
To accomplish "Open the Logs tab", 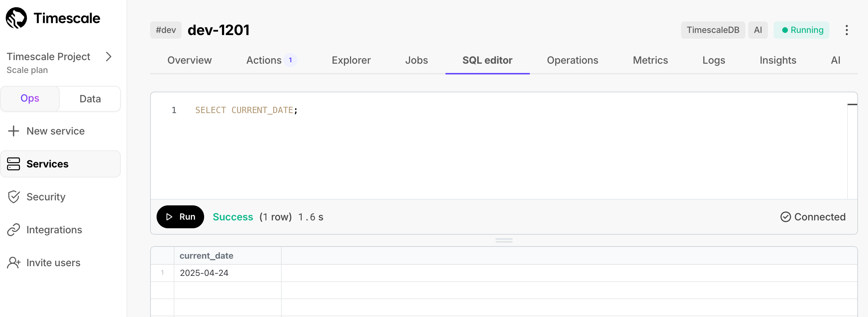I will click(714, 60).
